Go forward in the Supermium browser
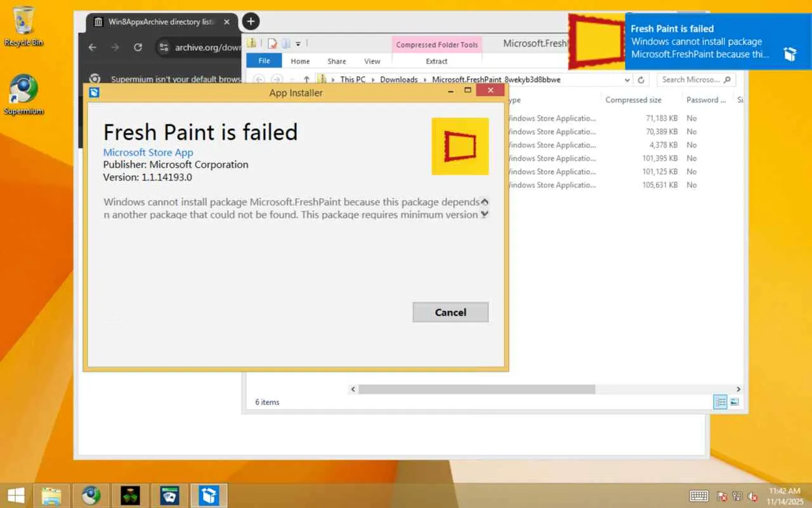Screen dimensions: 812x508 point(115,48)
